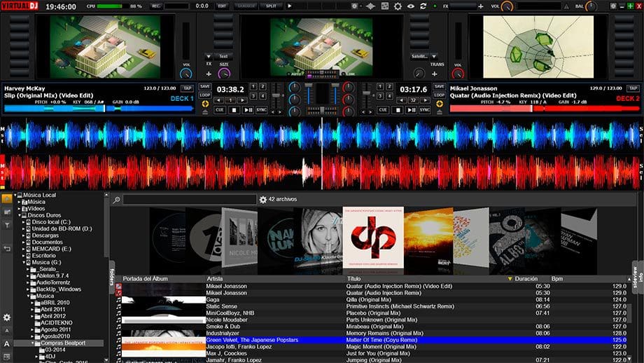
Task: Click the dice icon in the top bar
Action: [x=385, y=6]
